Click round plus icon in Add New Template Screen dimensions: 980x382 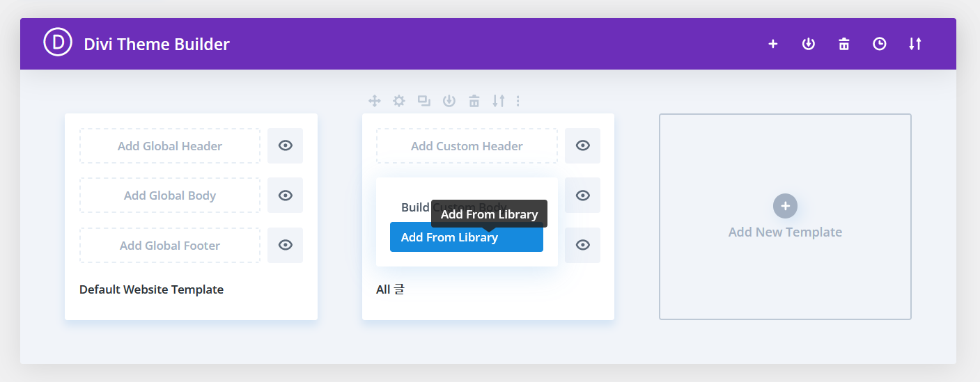(x=785, y=206)
